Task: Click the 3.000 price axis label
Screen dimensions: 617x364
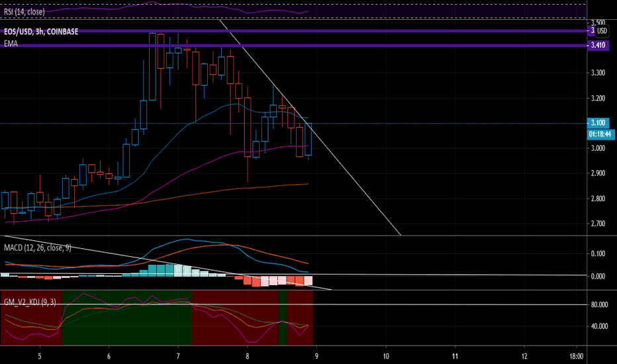Action: tap(598, 148)
